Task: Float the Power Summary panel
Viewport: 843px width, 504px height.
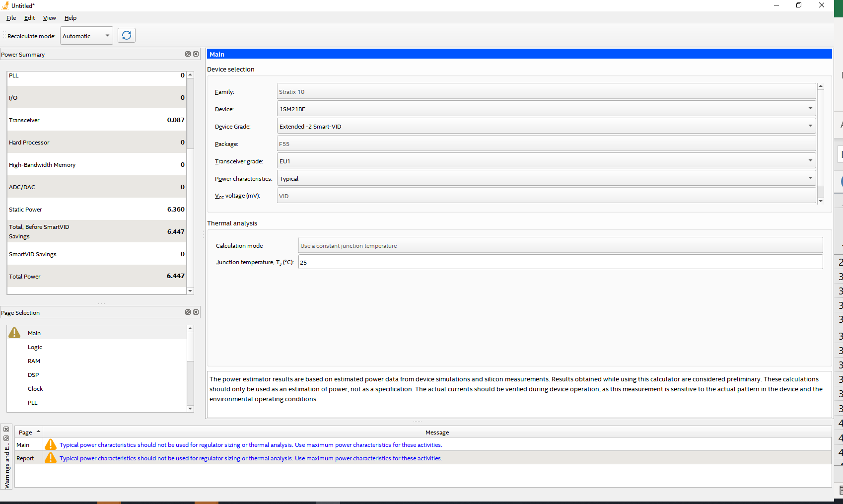Action: tap(188, 54)
